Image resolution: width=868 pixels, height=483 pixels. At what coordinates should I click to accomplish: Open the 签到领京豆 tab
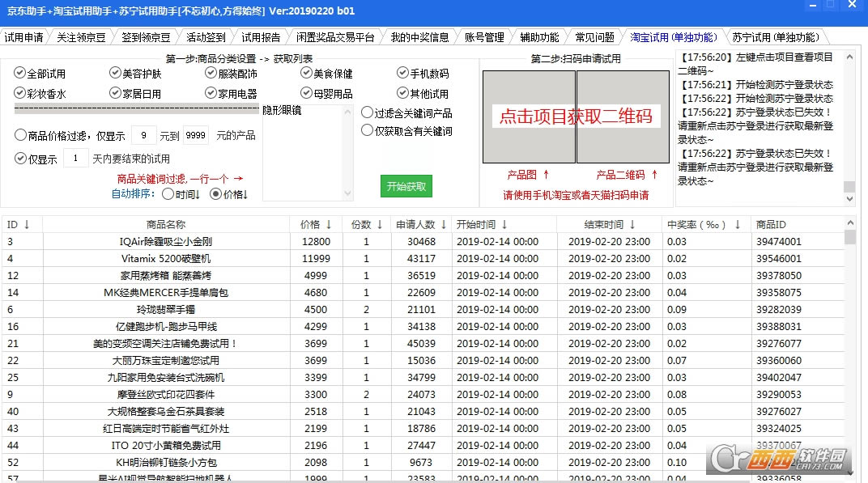click(x=146, y=37)
